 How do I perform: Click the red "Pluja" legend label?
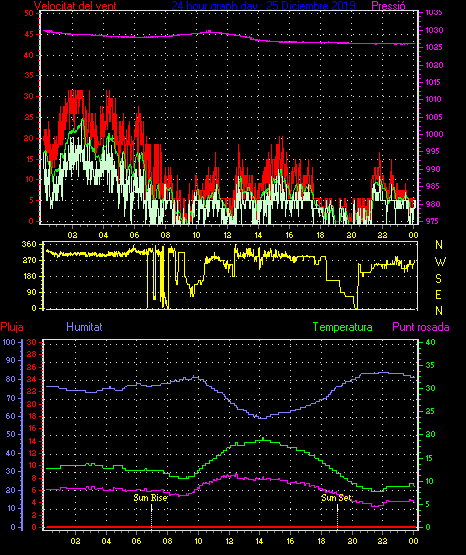12,327
